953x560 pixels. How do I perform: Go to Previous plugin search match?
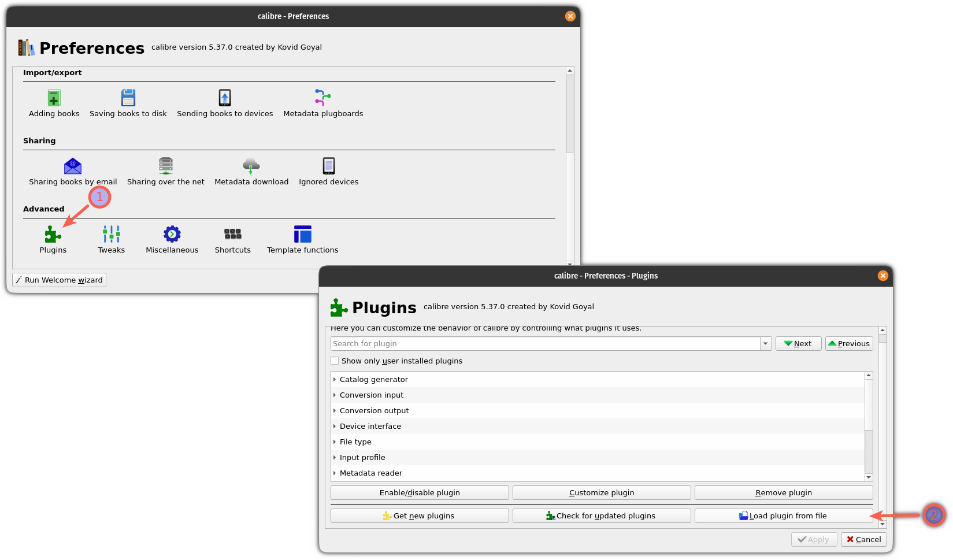point(849,343)
